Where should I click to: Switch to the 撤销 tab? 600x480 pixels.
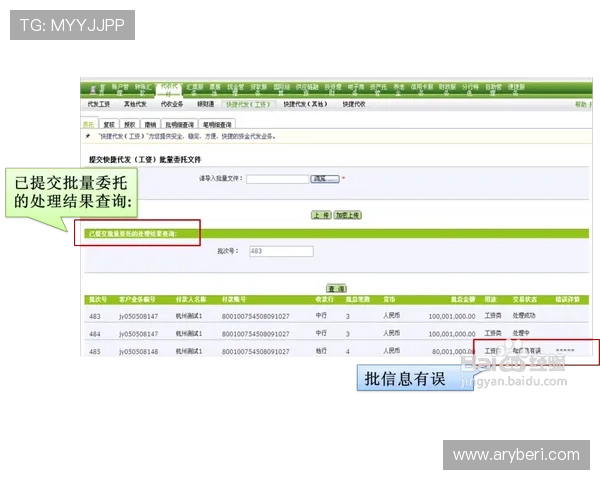(x=150, y=124)
